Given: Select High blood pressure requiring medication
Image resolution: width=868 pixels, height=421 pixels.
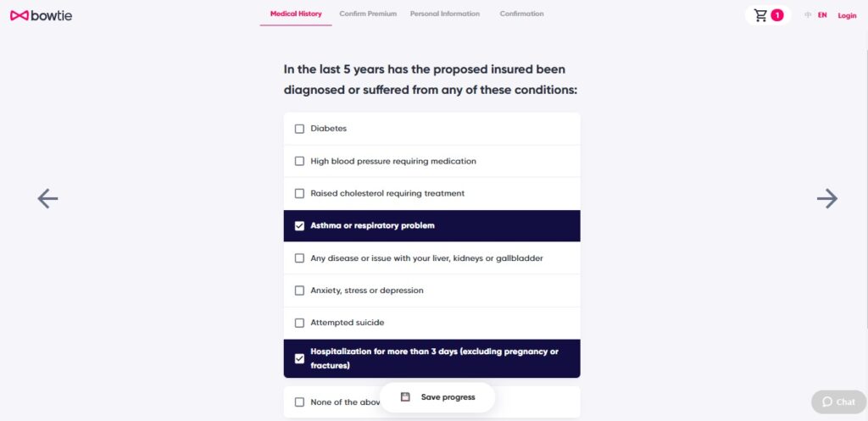Looking at the screenshot, I should click(x=299, y=161).
